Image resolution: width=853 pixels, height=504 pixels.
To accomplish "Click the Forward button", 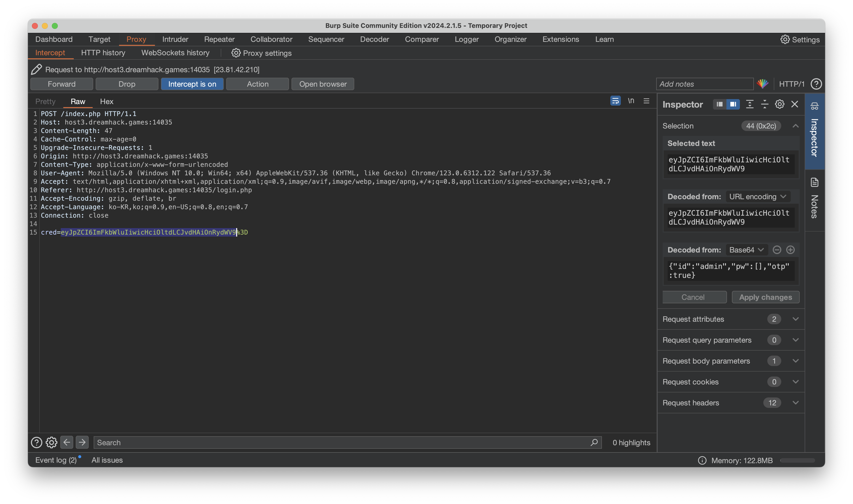I will (x=62, y=84).
